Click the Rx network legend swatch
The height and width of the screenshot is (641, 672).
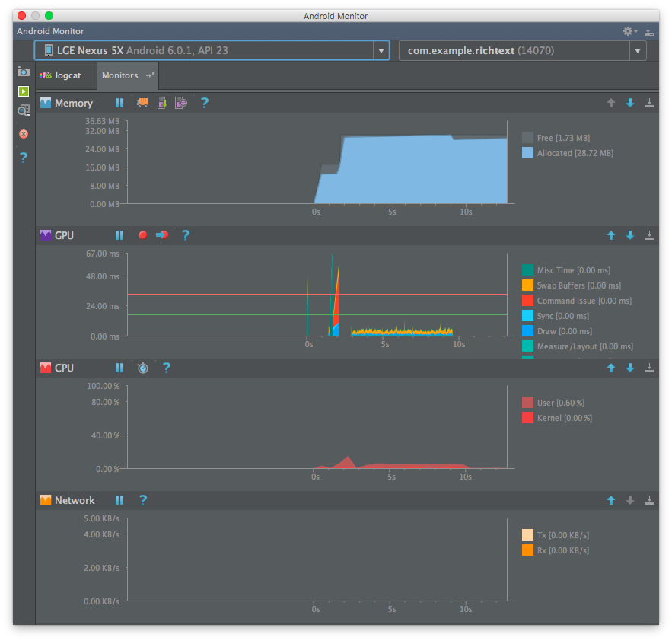(527, 550)
